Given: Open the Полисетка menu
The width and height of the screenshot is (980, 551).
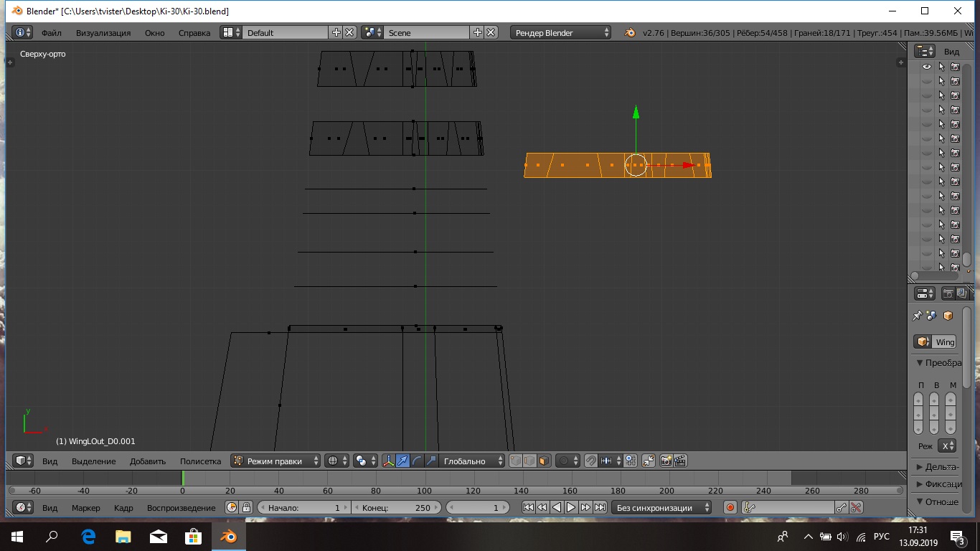Looking at the screenshot, I should pos(200,461).
